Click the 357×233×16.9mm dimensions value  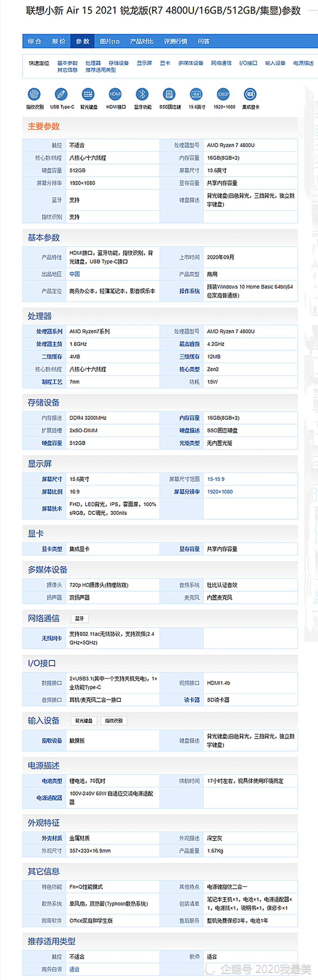click(90, 851)
